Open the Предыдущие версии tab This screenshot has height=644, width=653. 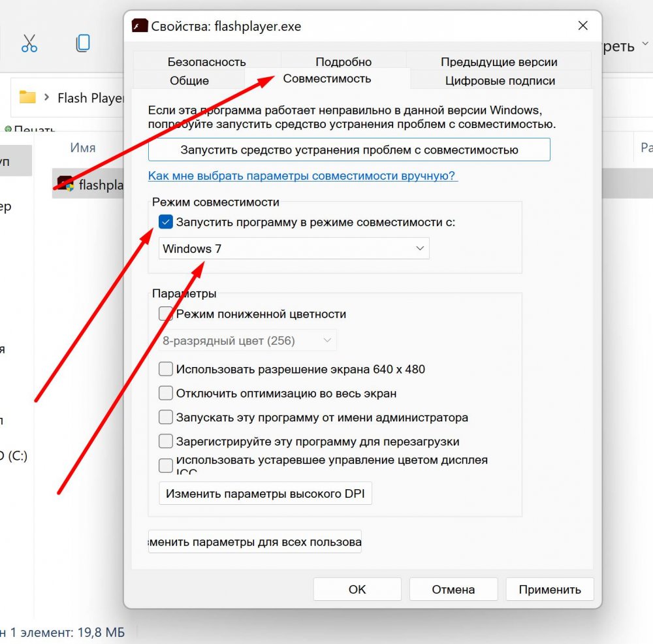(x=499, y=61)
